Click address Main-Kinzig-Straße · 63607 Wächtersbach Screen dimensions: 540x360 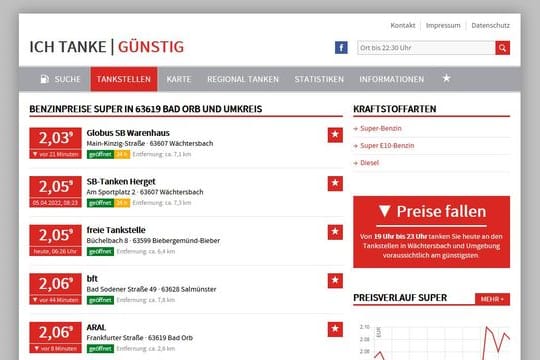pyautogui.click(x=150, y=143)
